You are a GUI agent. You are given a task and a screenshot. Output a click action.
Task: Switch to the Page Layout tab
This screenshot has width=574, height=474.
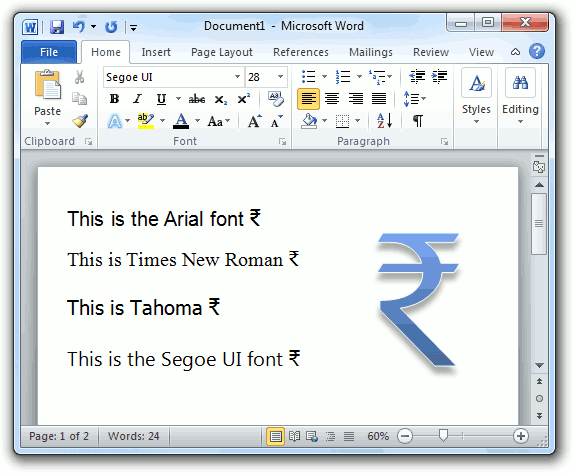click(x=222, y=52)
